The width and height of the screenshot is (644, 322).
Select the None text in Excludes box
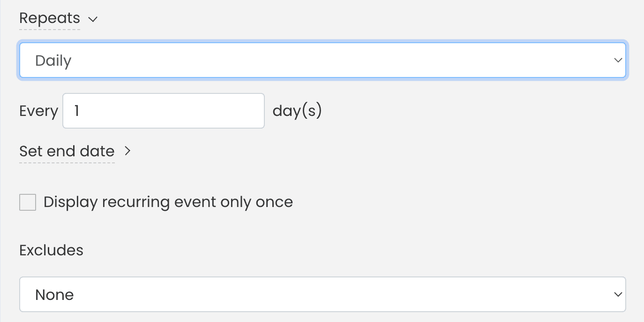(54, 295)
